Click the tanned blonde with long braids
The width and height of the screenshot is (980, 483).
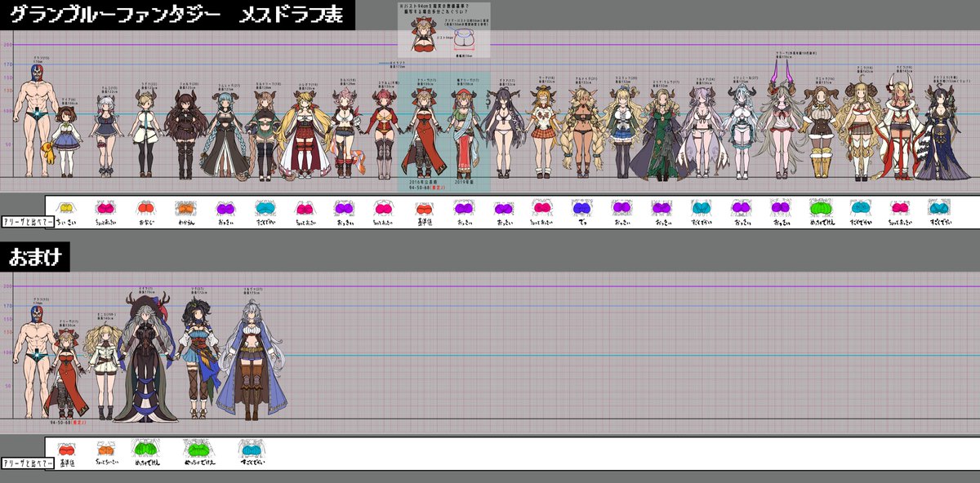tap(585, 133)
